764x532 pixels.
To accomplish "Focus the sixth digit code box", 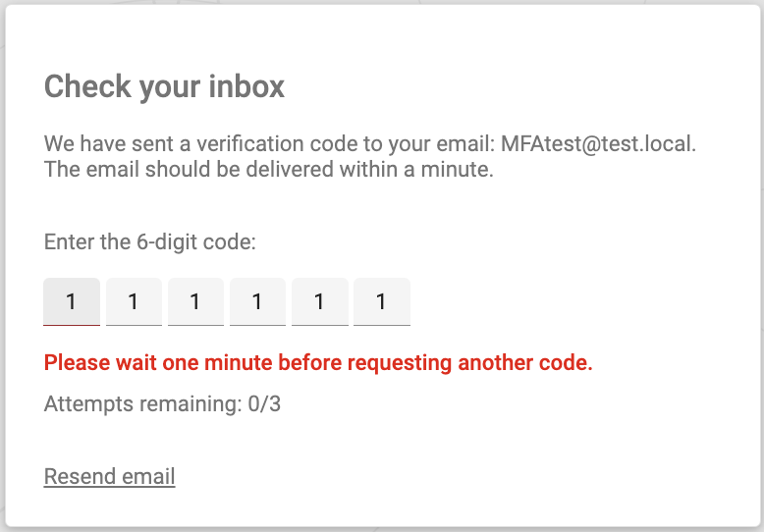I will pyautogui.click(x=381, y=302).
